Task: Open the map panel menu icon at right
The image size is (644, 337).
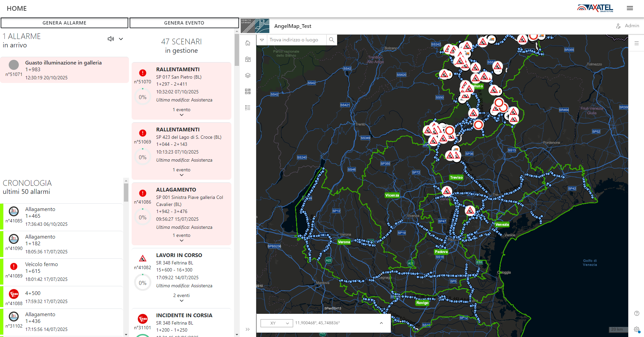Action: point(636,43)
